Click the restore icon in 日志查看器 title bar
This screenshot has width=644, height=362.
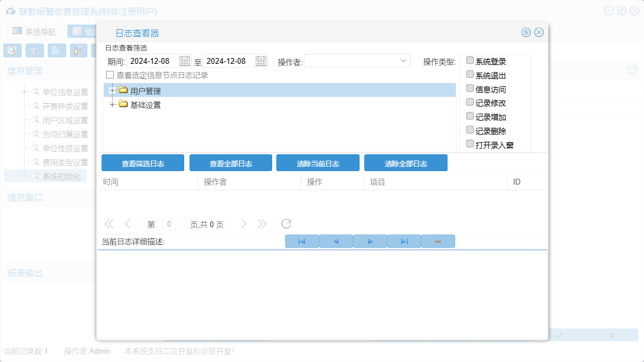[526, 32]
